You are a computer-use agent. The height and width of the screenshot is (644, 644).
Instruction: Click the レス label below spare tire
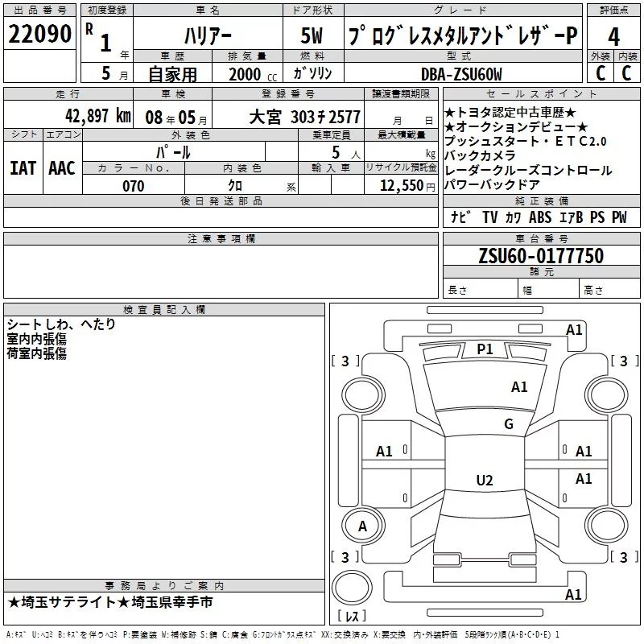point(353,616)
